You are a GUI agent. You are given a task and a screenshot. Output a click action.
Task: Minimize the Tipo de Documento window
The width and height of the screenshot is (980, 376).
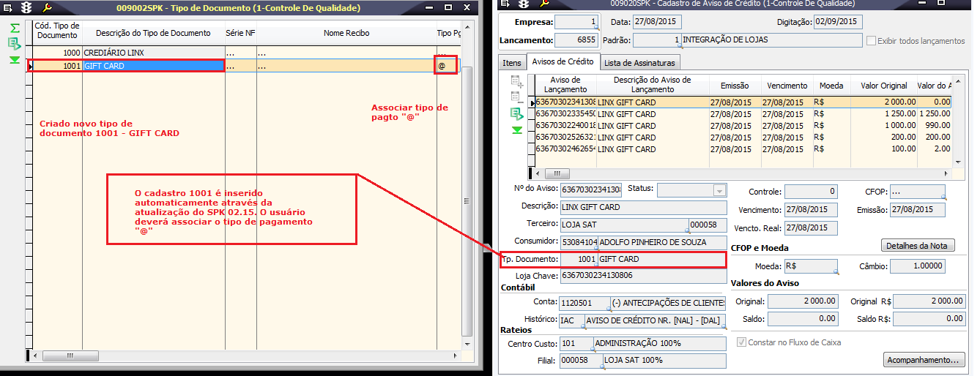[428, 8]
